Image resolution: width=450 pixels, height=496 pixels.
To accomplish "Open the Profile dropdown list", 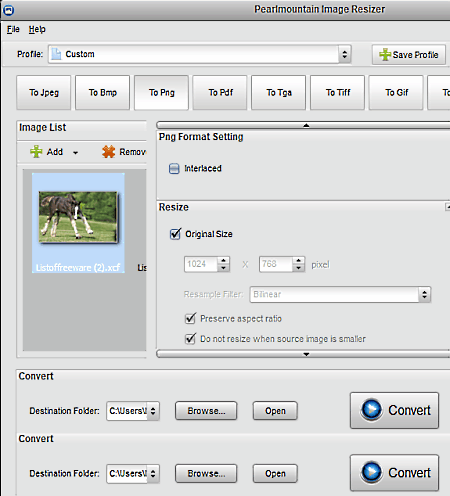I will click(345, 54).
